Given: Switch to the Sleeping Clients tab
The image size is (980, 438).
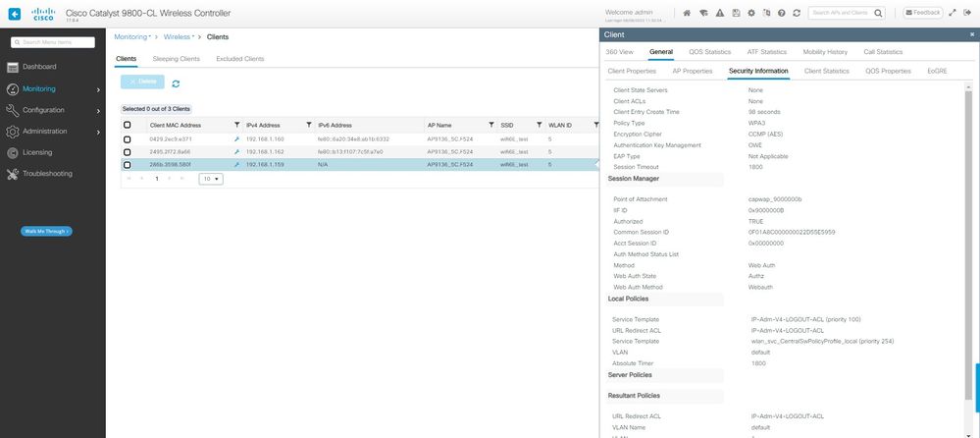Looking at the screenshot, I should pos(177,59).
